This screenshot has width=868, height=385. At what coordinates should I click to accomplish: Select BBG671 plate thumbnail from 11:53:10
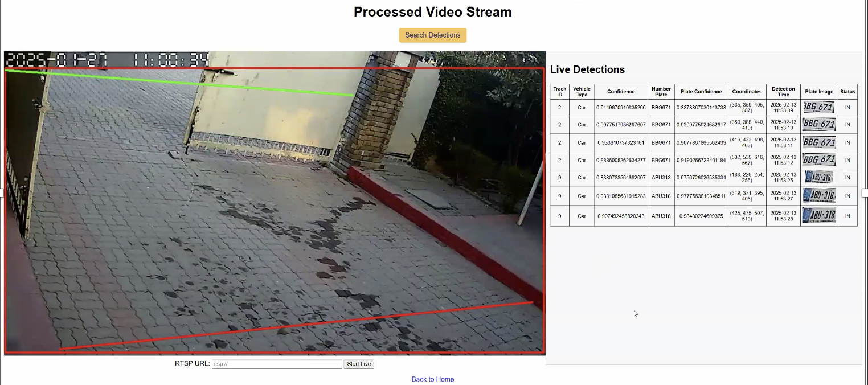[818, 124]
